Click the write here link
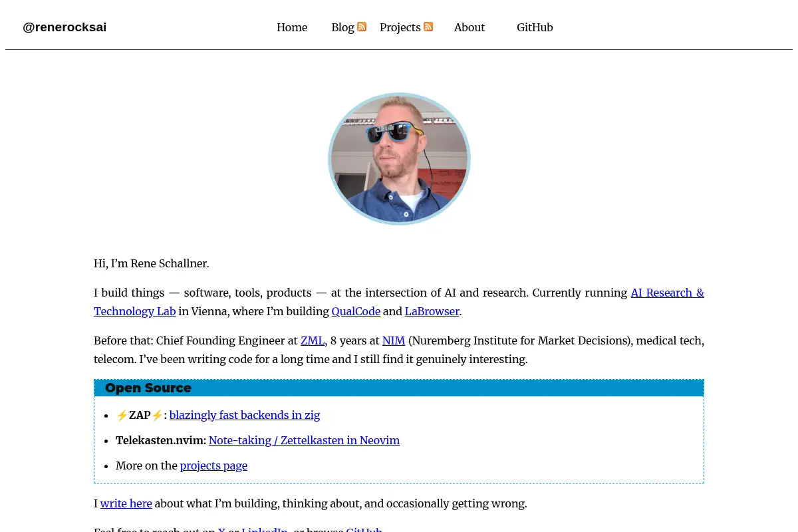Screen dimensions: 798x532 [126, 503]
